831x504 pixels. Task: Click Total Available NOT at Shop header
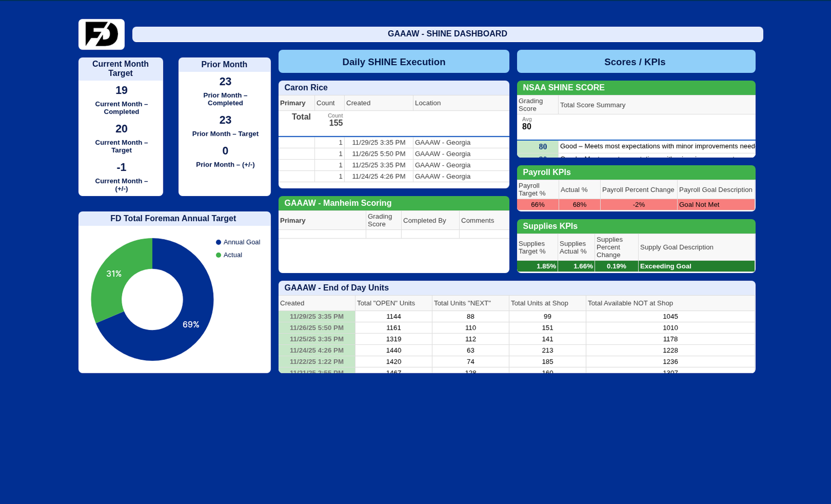click(x=630, y=303)
